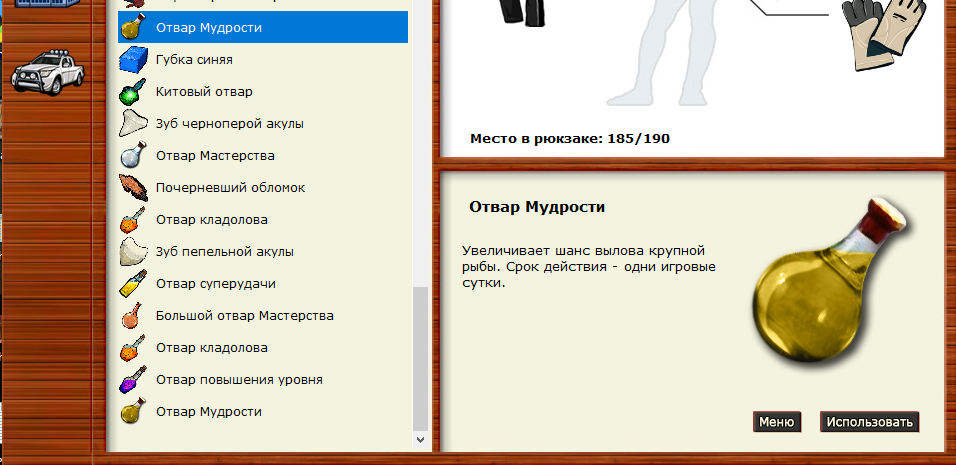The image size is (956, 465).
Task: Select Отвар суперудачи item
Action: coord(263,283)
